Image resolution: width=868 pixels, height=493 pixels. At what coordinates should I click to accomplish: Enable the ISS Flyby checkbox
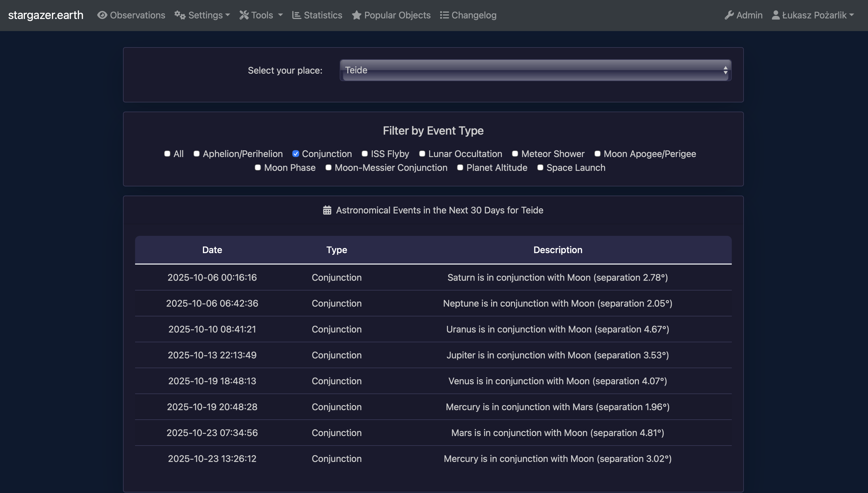click(365, 154)
